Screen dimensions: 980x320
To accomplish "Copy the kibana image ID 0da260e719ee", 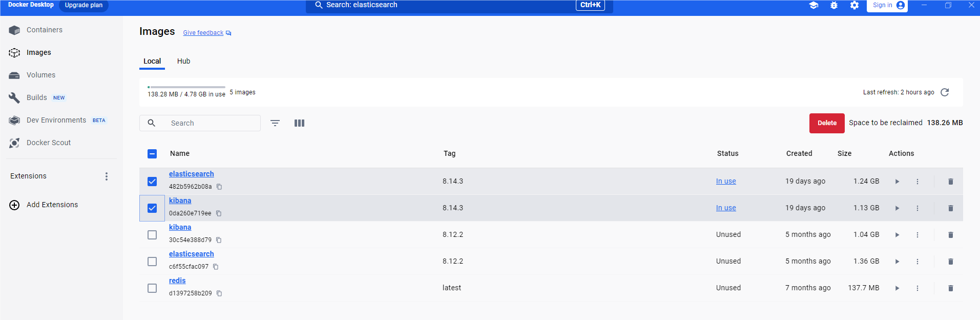I will [219, 213].
